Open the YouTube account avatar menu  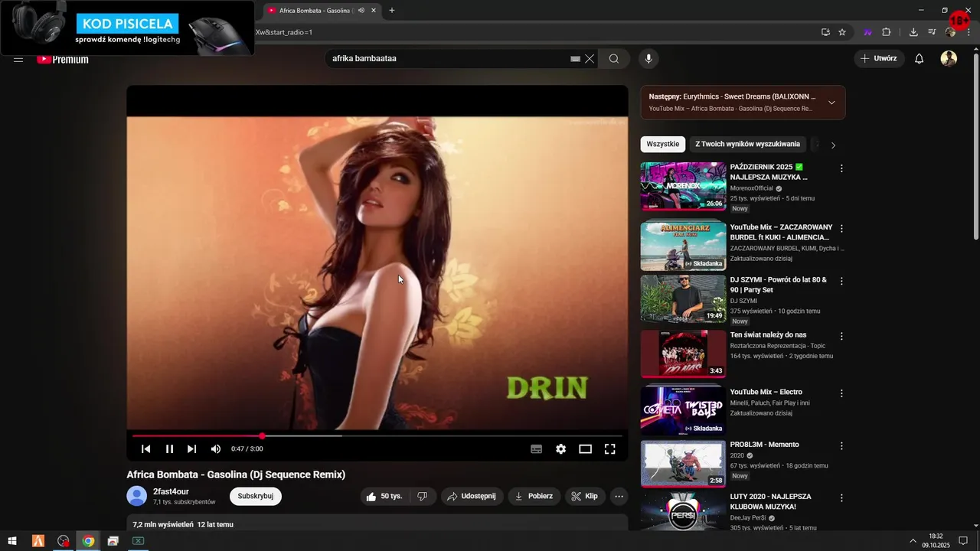[949, 59]
